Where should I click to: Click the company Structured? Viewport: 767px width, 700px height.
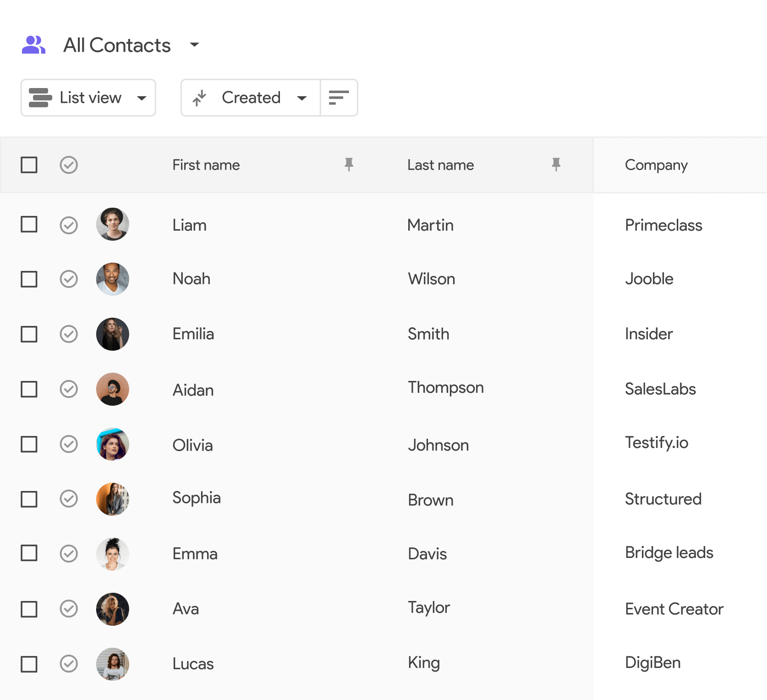663,499
